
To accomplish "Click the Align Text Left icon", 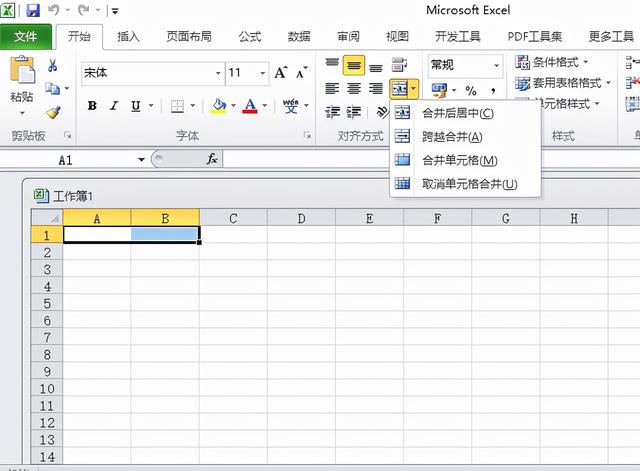I will pyautogui.click(x=332, y=88).
